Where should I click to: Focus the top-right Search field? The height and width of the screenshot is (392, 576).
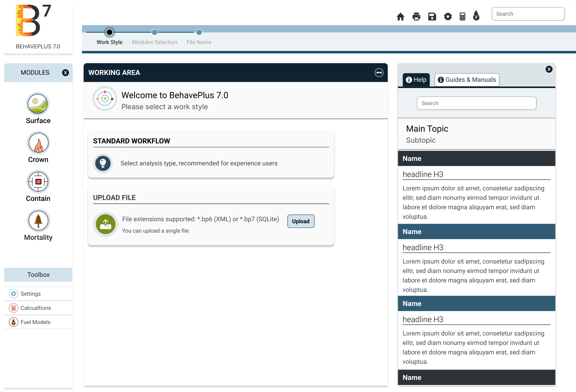coord(528,14)
